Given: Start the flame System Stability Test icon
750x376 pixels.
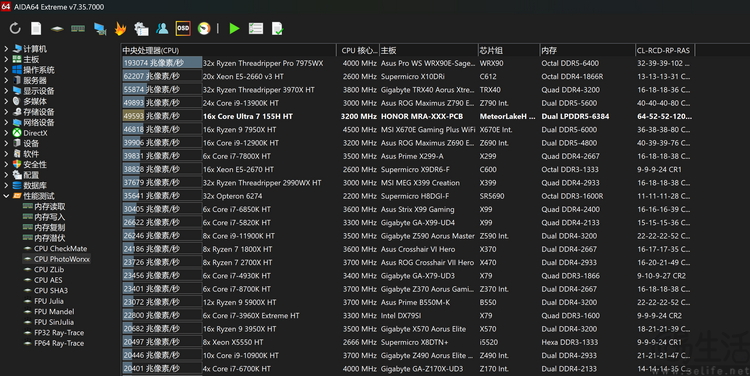Looking at the screenshot, I should 121,29.
